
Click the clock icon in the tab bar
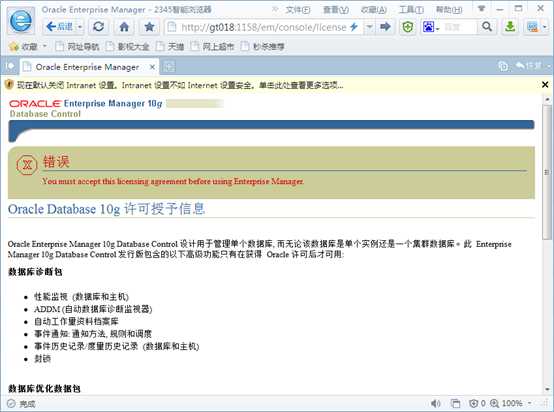[x=503, y=66]
